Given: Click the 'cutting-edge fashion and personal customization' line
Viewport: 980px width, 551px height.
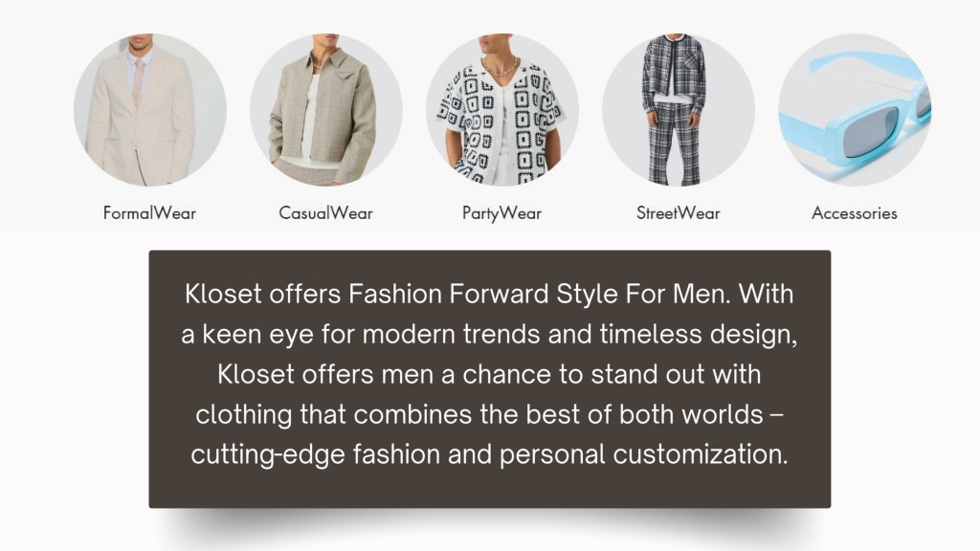Looking at the screenshot, I should (x=489, y=454).
